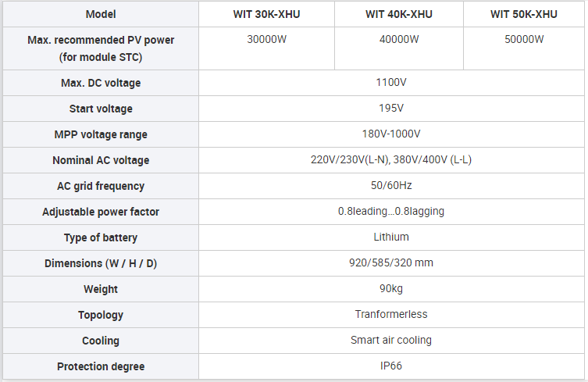Screen dimensions: 588x382
Task: Click the 180V-1000V MPP range cell
Action: point(391,134)
